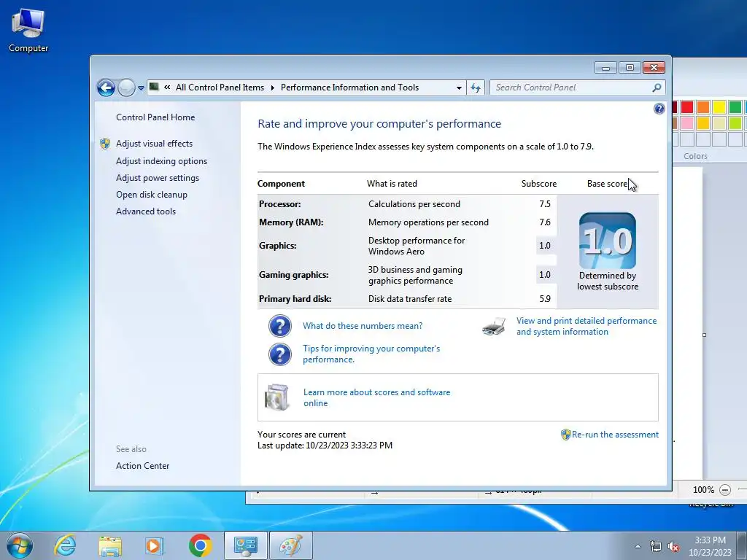Viewport: 747px width, 560px height.
Task: Click the Refresh button beside address bar
Action: [x=476, y=87]
